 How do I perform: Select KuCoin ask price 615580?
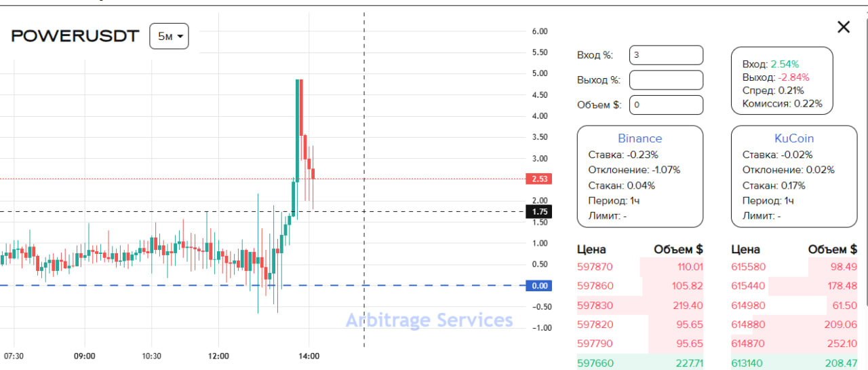(749, 267)
